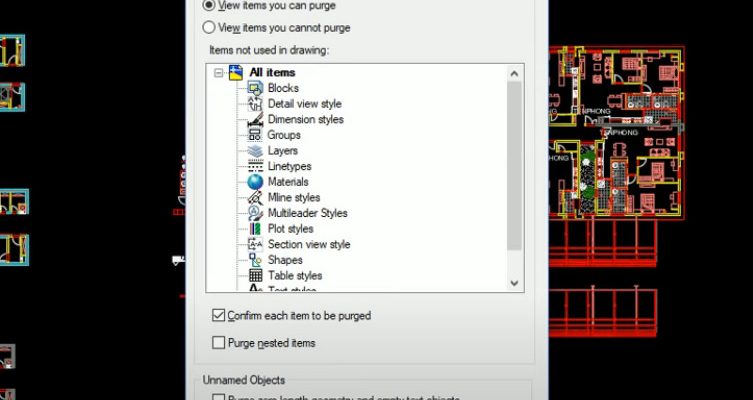Choose Section view style entry

[x=308, y=244]
